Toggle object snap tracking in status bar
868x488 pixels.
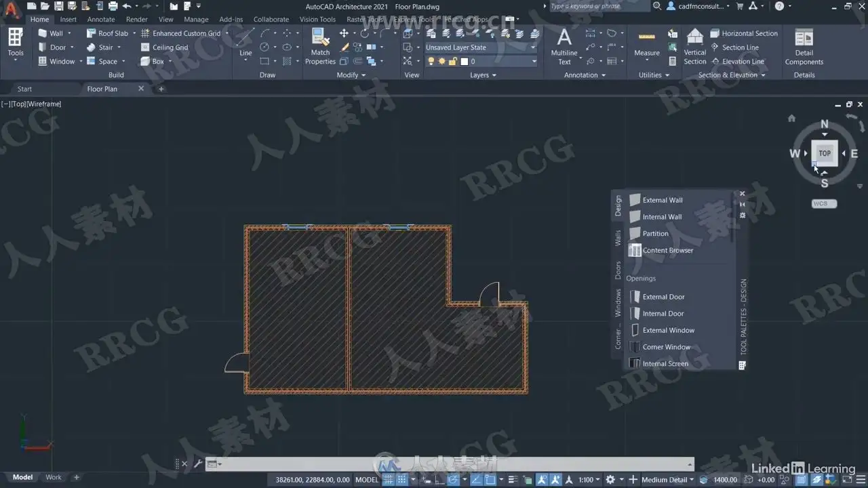point(475,479)
